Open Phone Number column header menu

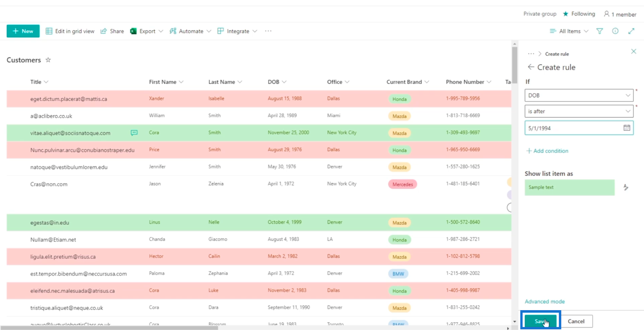tap(469, 82)
